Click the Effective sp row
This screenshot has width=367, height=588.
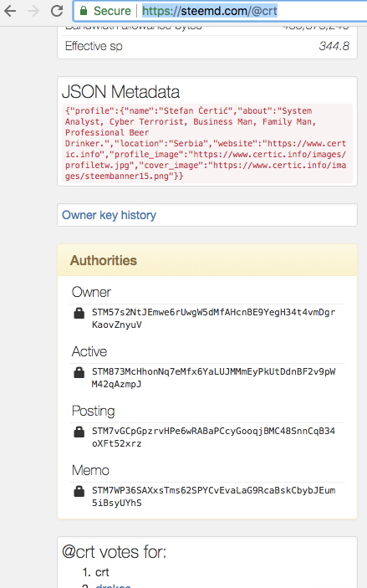coord(207,46)
